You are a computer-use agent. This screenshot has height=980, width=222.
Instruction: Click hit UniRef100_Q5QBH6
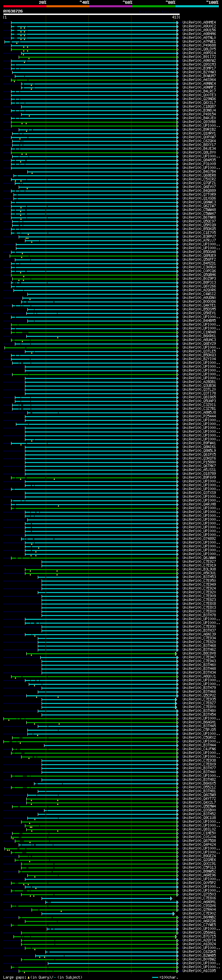(199, 275)
